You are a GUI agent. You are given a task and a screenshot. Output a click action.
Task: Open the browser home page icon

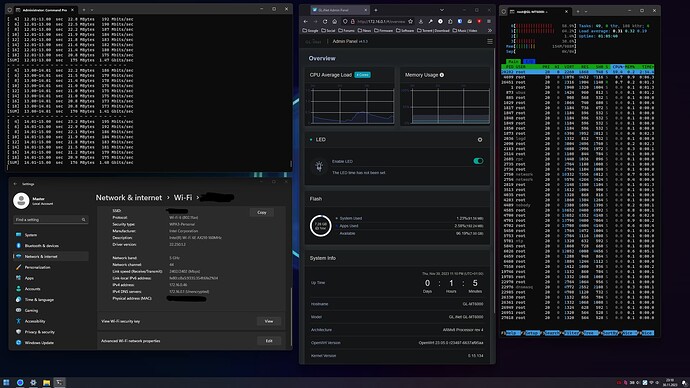334,21
